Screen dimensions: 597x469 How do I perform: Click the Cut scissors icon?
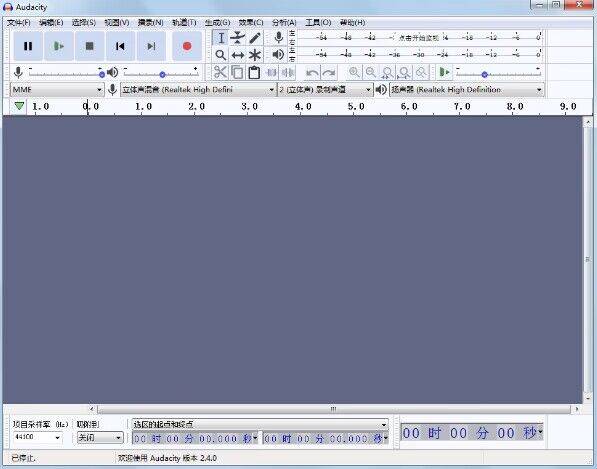point(220,72)
